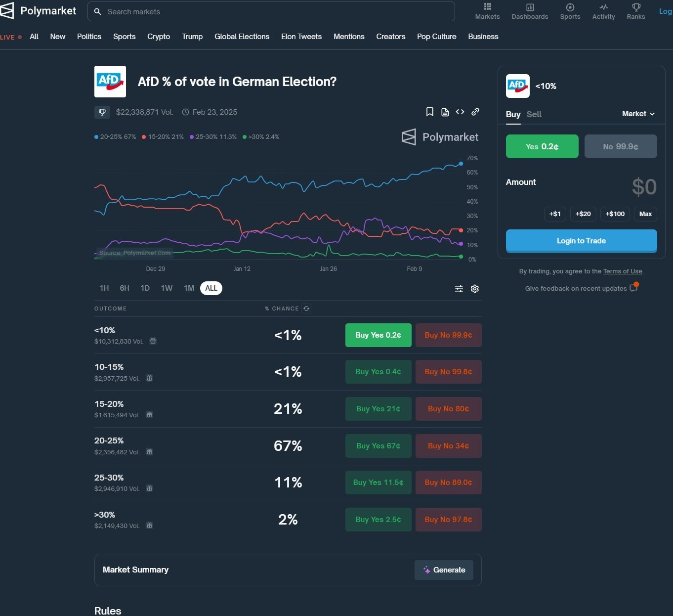
Task: Select the 6H chart range
Action: coord(125,288)
